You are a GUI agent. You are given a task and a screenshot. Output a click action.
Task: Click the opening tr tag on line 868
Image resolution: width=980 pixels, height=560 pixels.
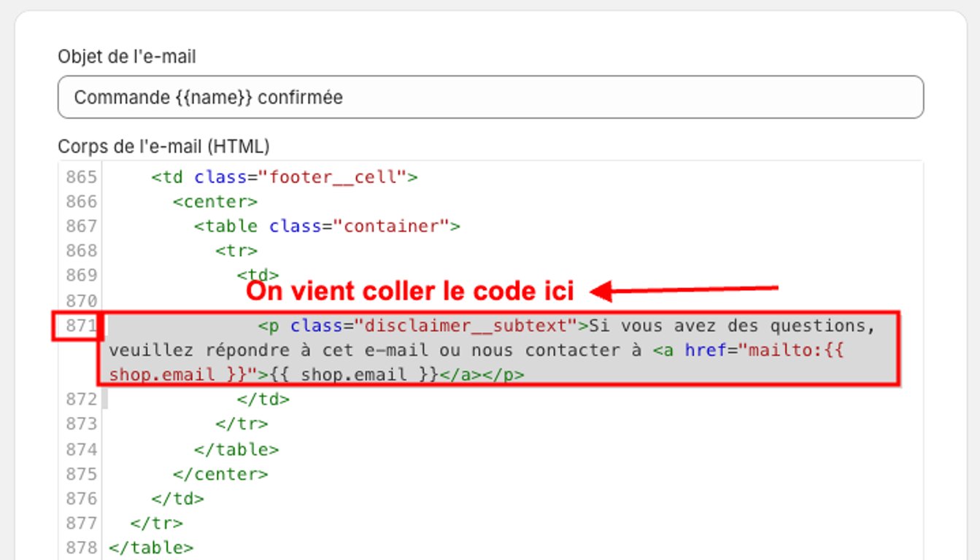pyautogui.click(x=236, y=251)
